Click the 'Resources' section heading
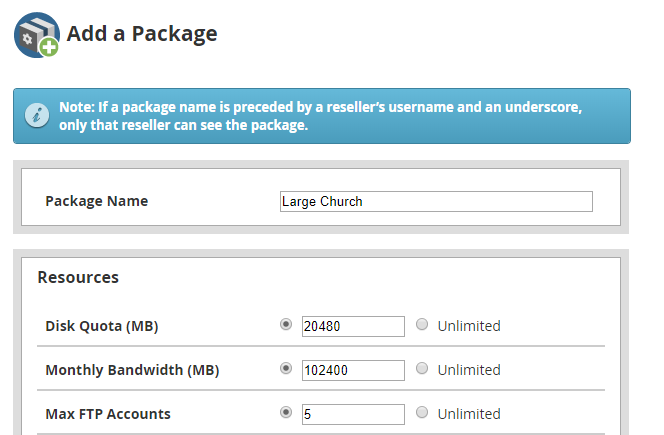Screen dimensions: 664x435 pyautogui.click(x=78, y=277)
